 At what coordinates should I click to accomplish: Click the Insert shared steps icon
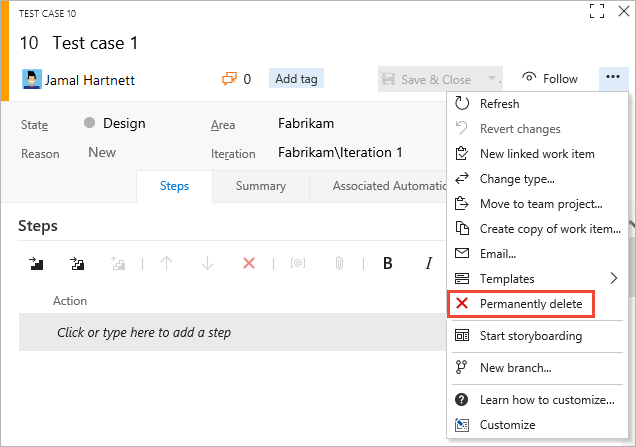[x=77, y=264]
